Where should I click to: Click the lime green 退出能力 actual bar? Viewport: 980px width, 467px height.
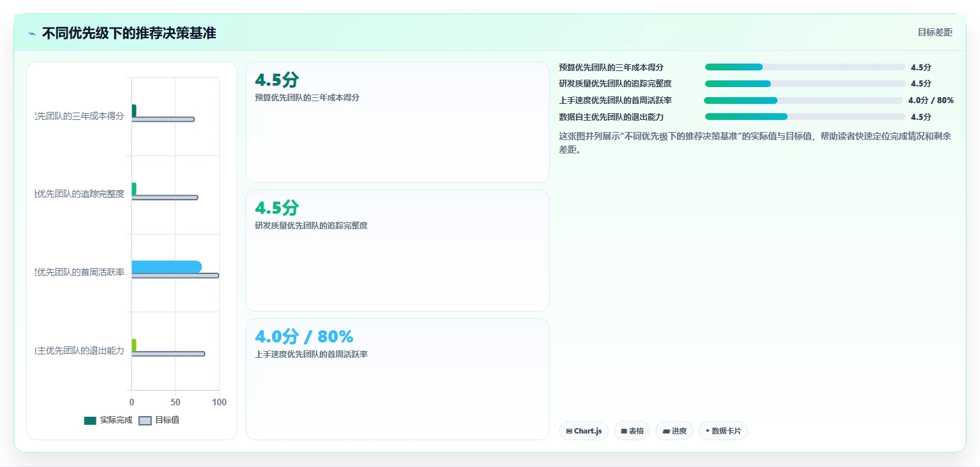click(x=134, y=345)
